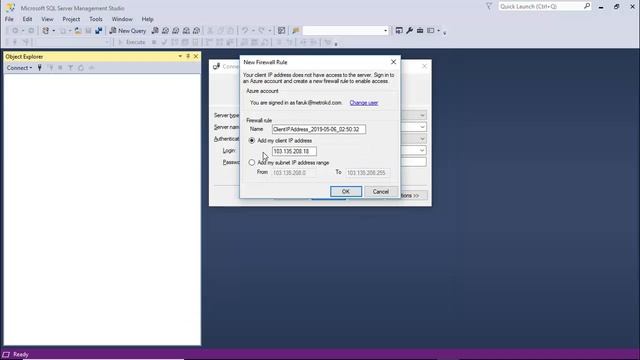
Task: Open the Help menu
Action: (x=147, y=19)
